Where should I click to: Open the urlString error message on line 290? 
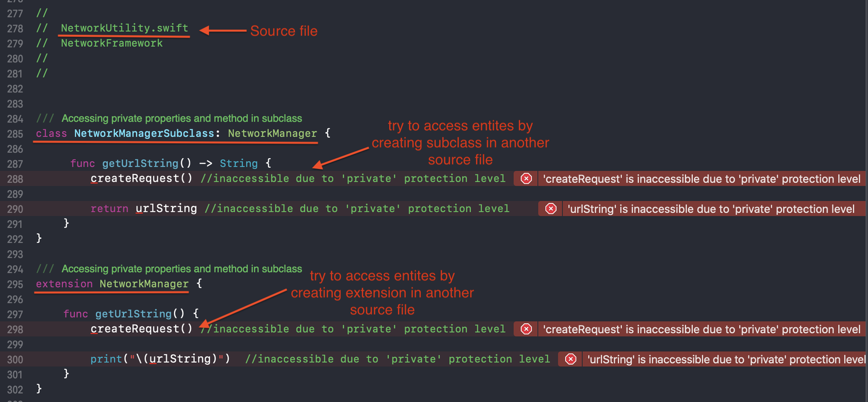(x=711, y=209)
